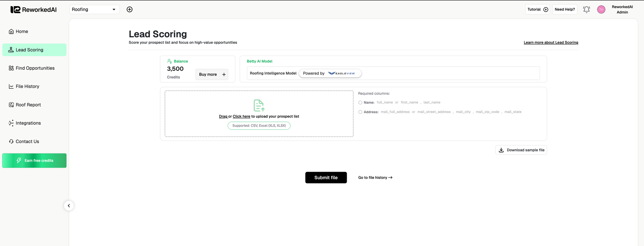Screen dimensions: 644x246
Task: Click the notification bell icon
Action: click(586, 10)
